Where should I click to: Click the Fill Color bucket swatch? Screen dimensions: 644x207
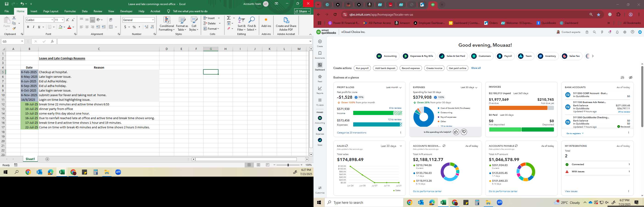[60, 27]
